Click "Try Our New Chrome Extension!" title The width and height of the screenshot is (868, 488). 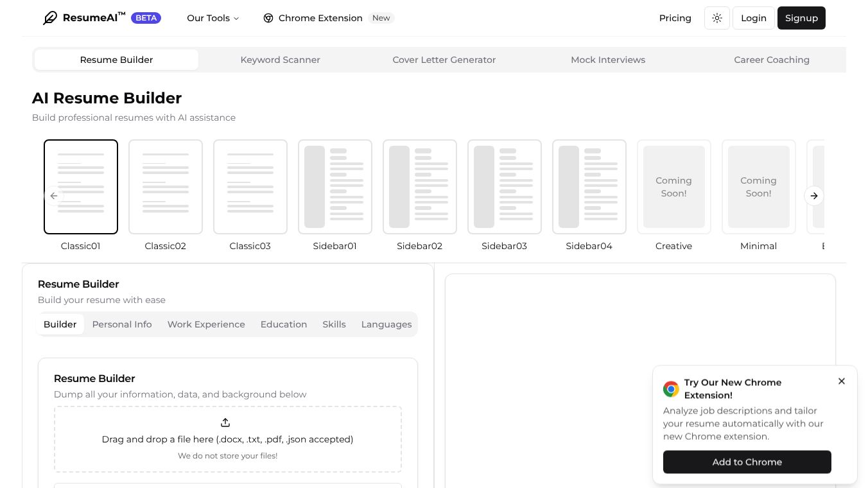[x=733, y=388]
